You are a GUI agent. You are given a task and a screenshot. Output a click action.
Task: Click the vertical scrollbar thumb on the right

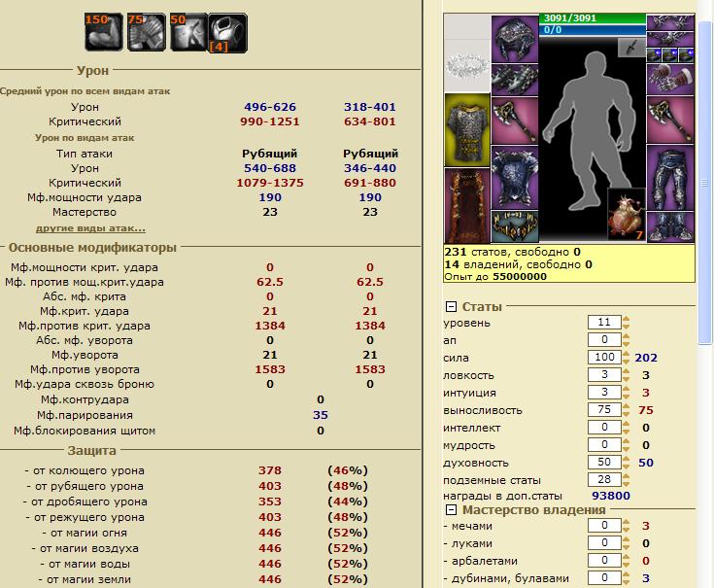click(704, 182)
